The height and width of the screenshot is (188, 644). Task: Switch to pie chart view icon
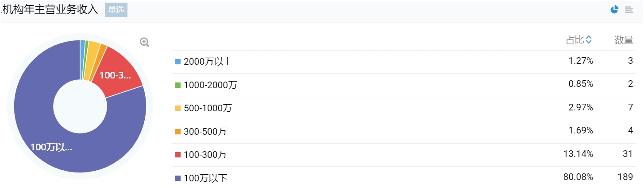tap(614, 10)
